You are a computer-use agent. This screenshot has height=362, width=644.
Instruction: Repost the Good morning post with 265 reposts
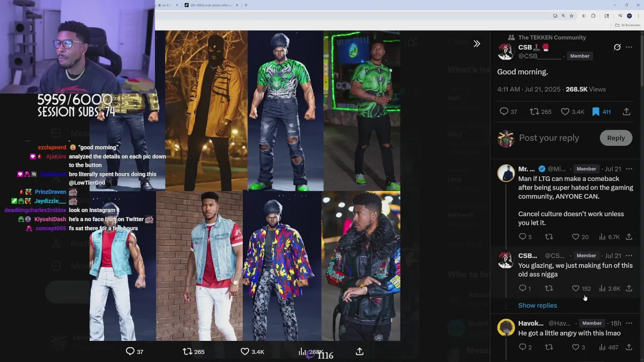(534, 112)
